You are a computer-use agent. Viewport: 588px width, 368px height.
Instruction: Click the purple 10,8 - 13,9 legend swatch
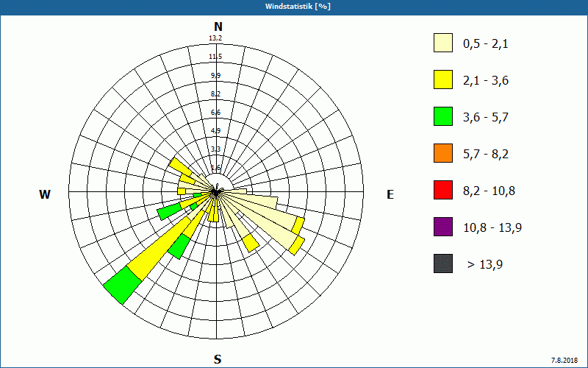click(x=443, y=227)
